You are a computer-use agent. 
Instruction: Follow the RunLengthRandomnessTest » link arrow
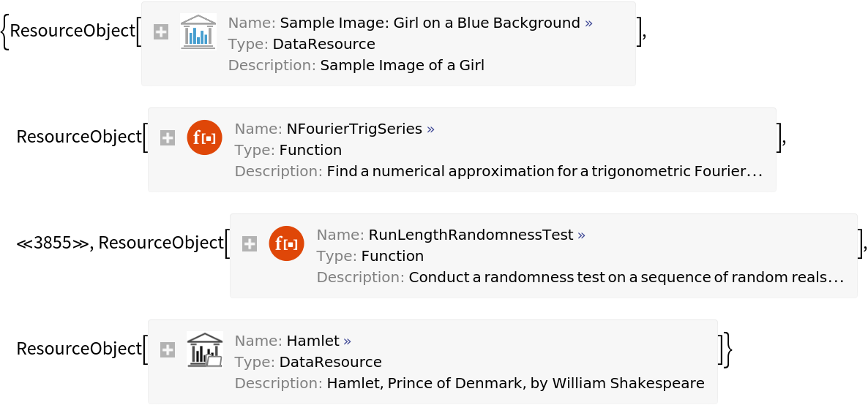coord(581,235)
